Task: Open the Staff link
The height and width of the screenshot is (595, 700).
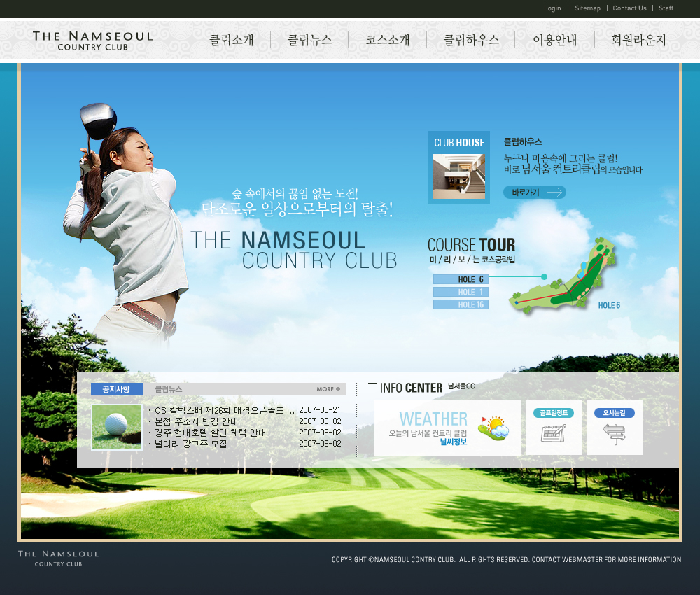Action: [x=666, y=8]
